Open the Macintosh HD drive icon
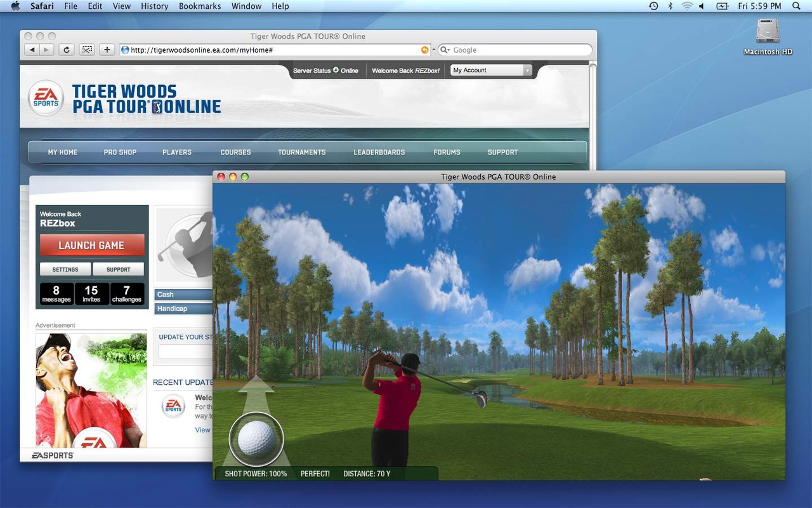 pos(768,32)
